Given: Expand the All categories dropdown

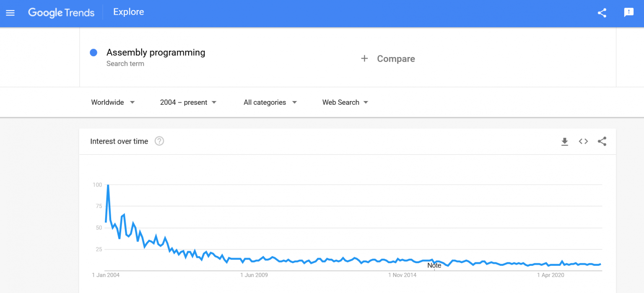Looking at the screenshot, I should point(270,102).
